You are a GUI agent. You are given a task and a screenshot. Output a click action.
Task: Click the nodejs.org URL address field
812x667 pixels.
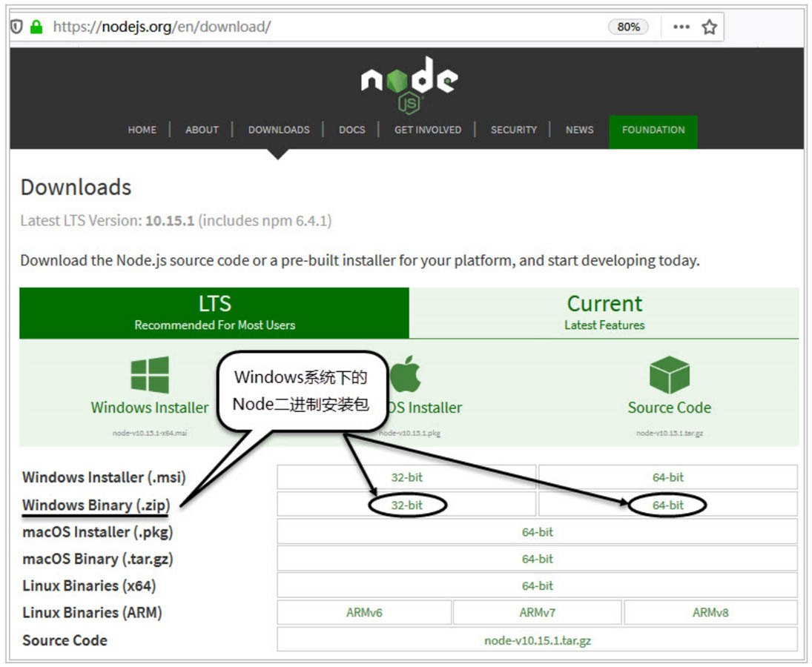162,27
